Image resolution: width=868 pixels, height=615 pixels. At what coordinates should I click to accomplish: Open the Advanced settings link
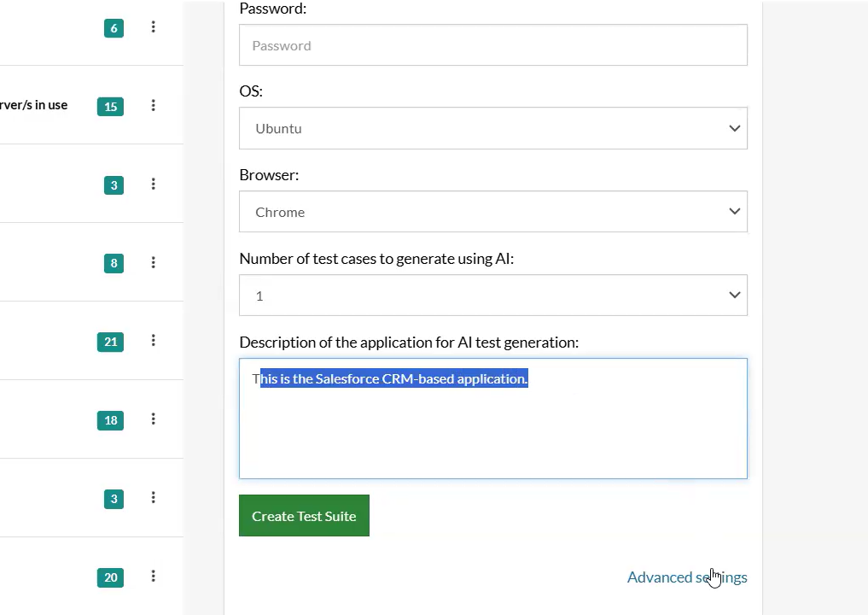(x=686, y=577)
